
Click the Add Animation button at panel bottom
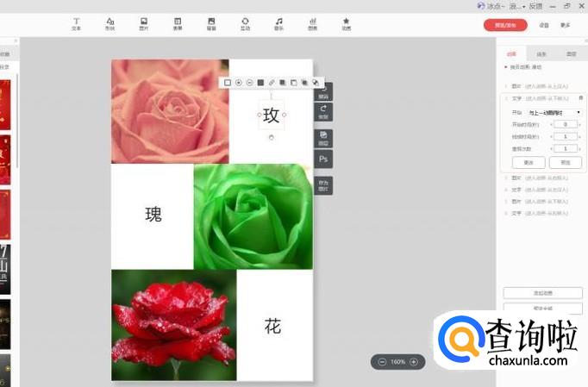[543, 293]
